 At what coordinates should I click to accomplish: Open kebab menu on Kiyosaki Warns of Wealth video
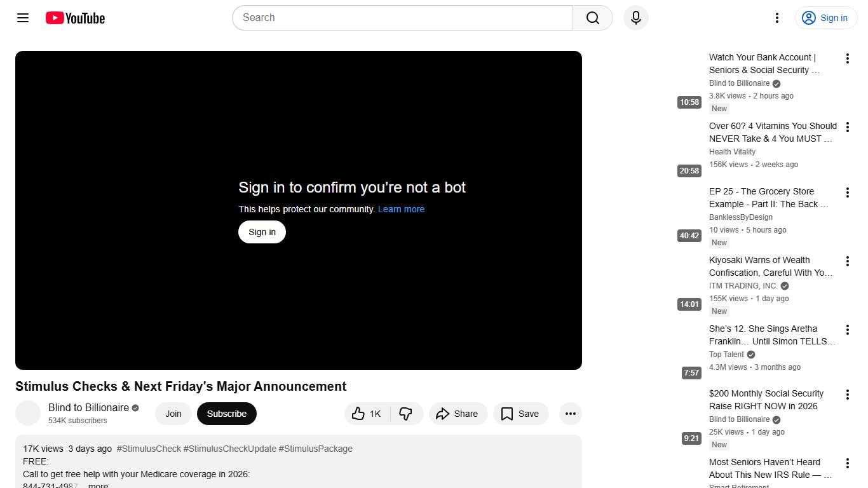pos(847,261)
